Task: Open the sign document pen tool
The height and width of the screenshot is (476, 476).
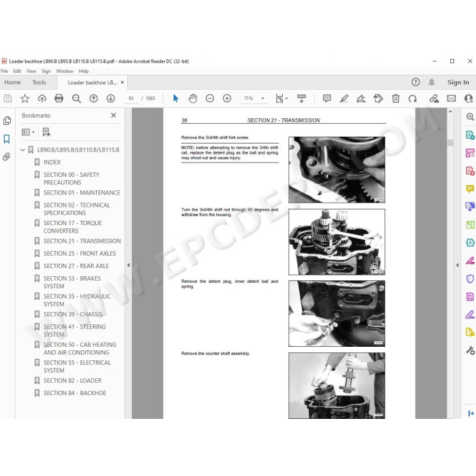Action: 361,99
